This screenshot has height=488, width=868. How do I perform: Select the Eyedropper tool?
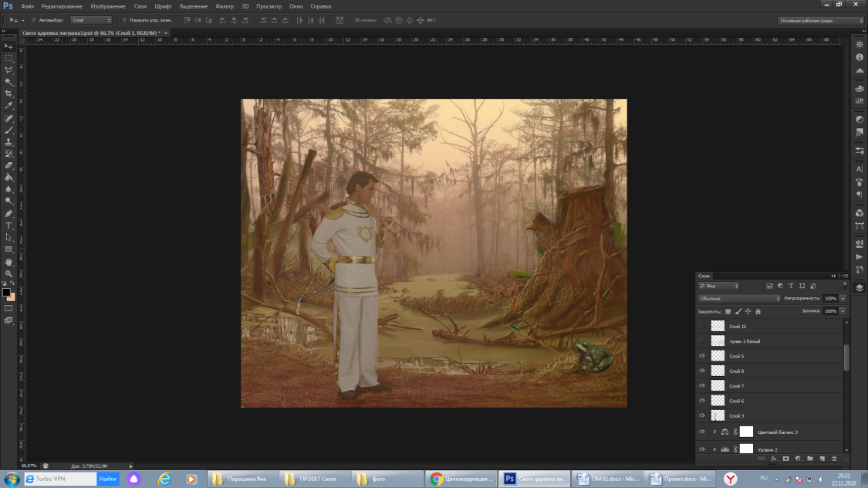tap(8, 106)
